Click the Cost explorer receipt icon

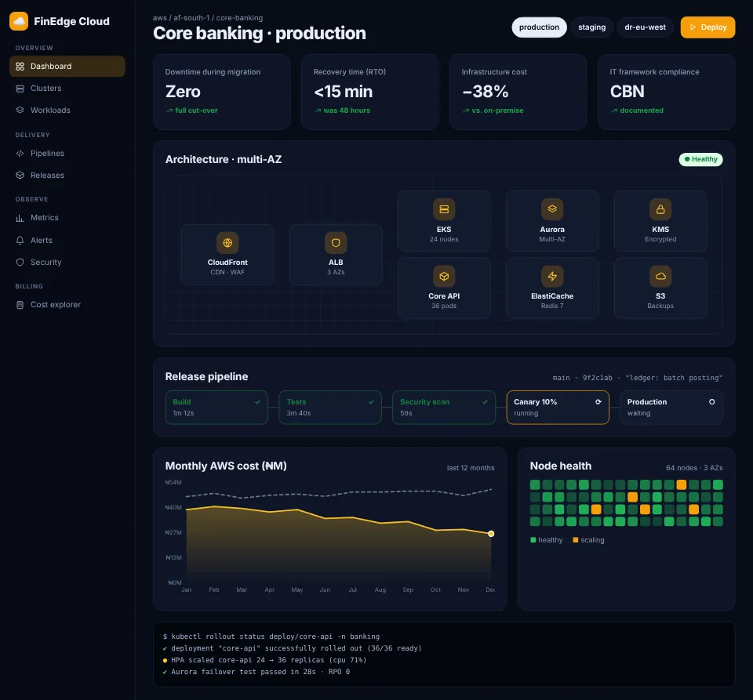pos(20,305)
